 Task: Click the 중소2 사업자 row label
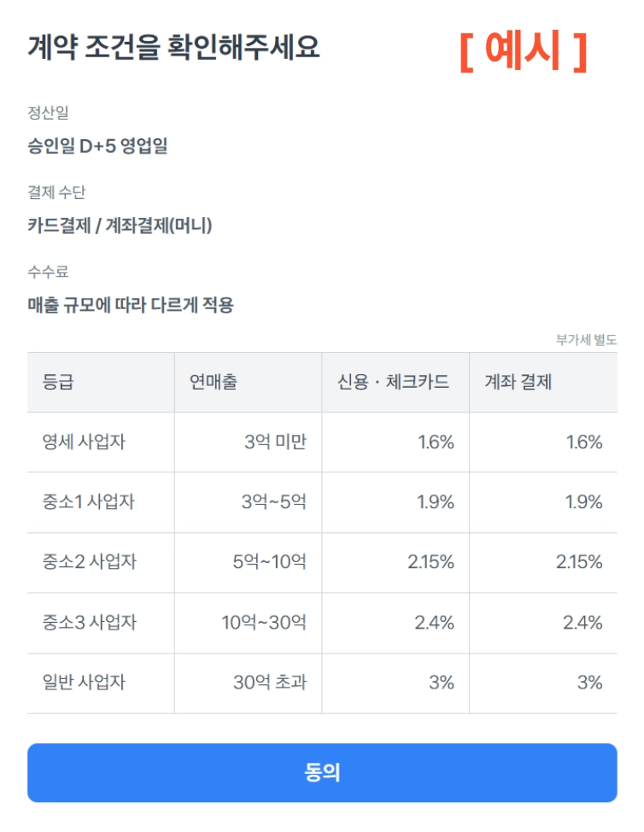tap(90, 562)
